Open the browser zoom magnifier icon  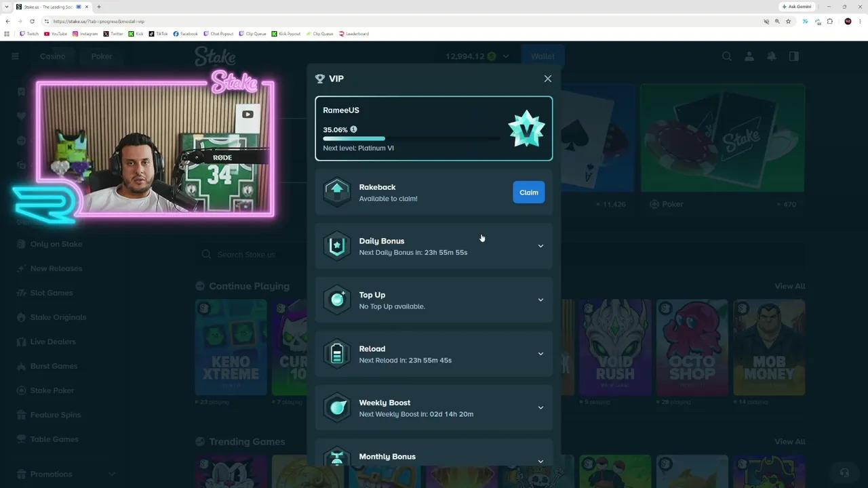[x=777, y=21]
